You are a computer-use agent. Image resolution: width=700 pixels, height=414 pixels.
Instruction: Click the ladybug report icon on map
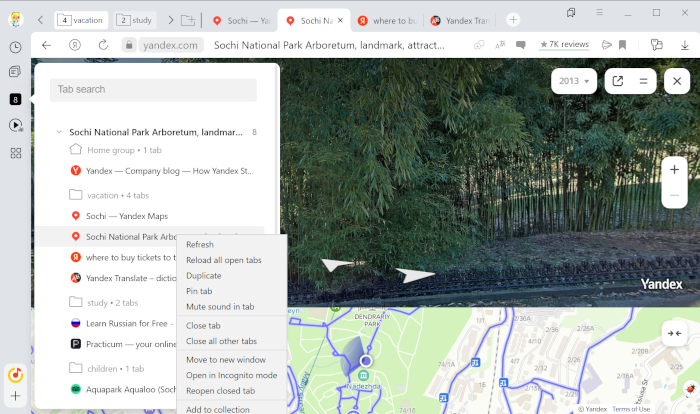coord(691,389)
